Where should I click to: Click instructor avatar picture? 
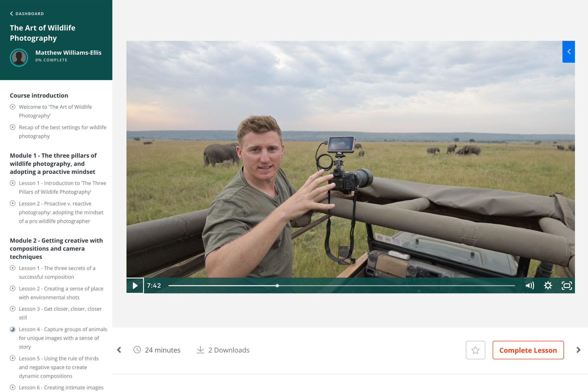coord(19,57)
